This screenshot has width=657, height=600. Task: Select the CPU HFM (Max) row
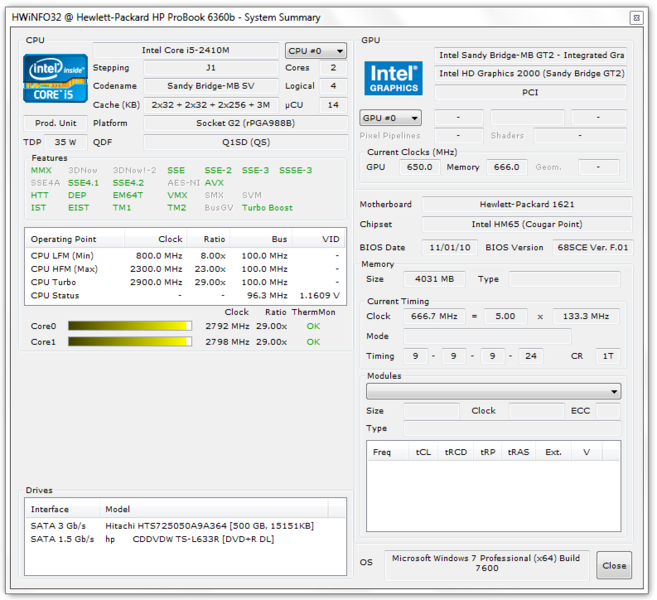(x=185, y=269)
